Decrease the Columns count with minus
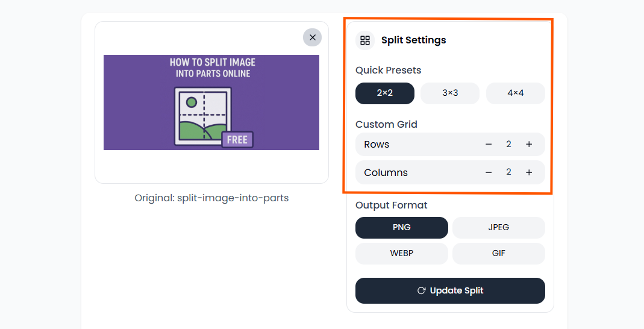This screenshot has width=644, height=329. pos(489,172)
